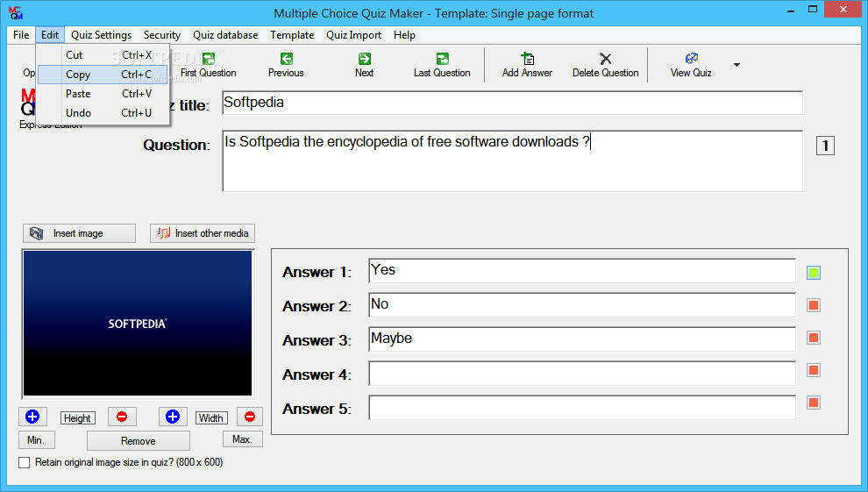Open the Quiz Settings menu
868x492 pixels.
102,35
